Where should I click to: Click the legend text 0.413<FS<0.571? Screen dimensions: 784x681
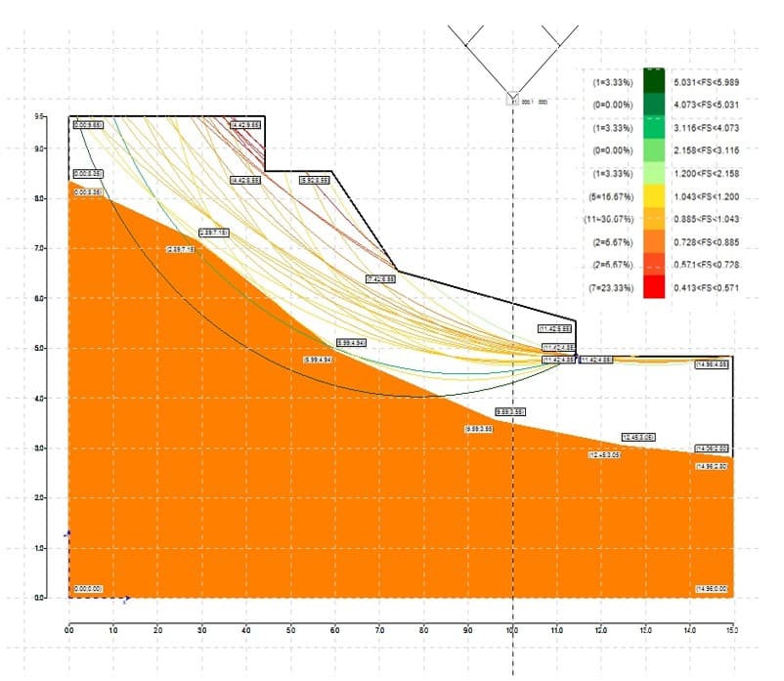pos(706,288)
